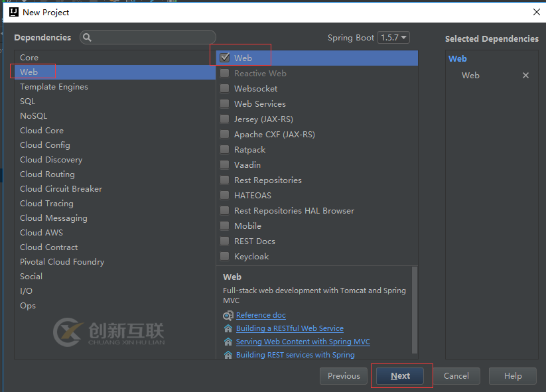Open the Social category
Image resolution: width=546 pixels, height=392 pixels.
pyautogui.click(x=115, y=277)
